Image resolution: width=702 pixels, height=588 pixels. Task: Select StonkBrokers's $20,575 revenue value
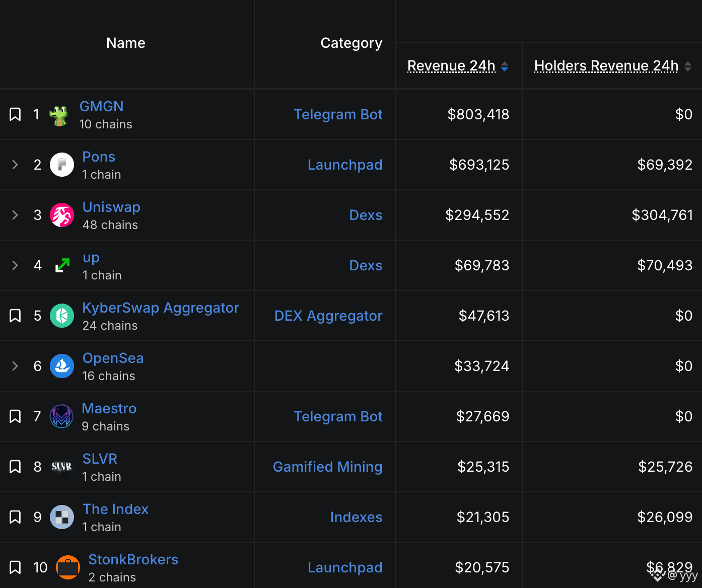482,567
